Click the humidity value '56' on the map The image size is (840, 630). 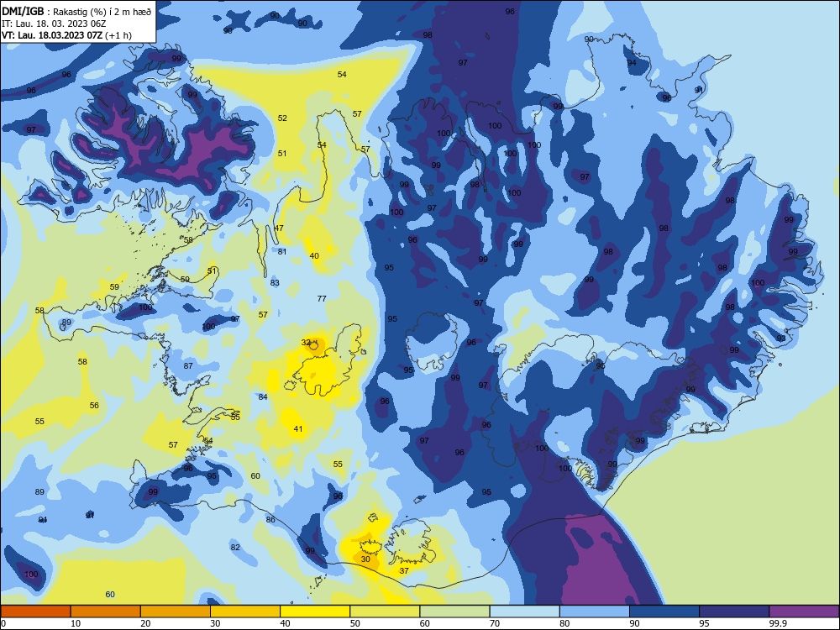coord(94,406)
